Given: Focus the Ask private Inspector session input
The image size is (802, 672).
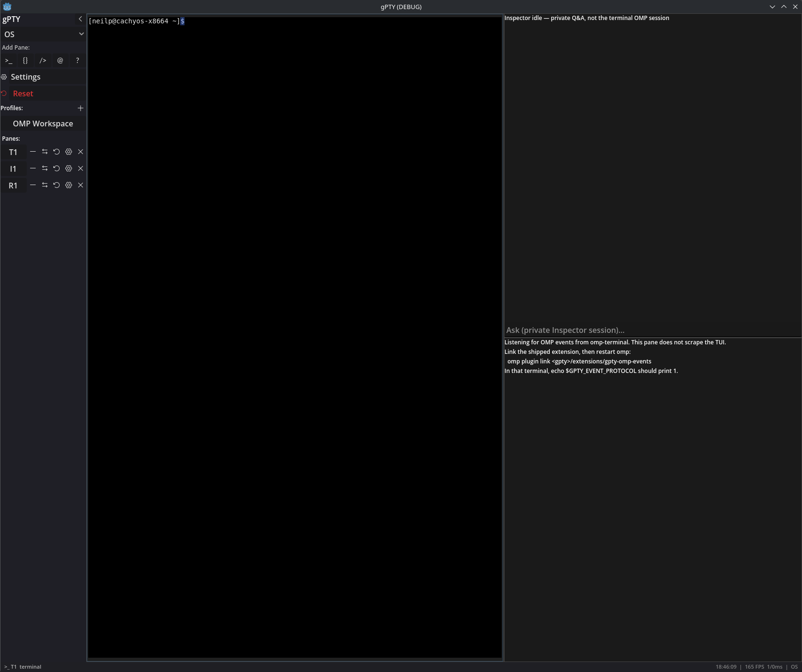Looking at the screenshot, I should pyautogui.click(x=653, y=330).
